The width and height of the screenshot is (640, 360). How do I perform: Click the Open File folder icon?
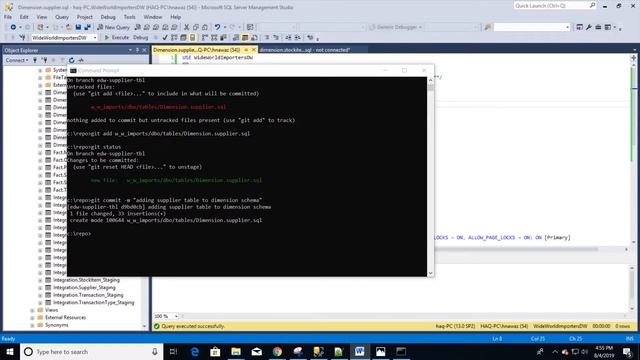pyautogui.click(x=69, y=27)
